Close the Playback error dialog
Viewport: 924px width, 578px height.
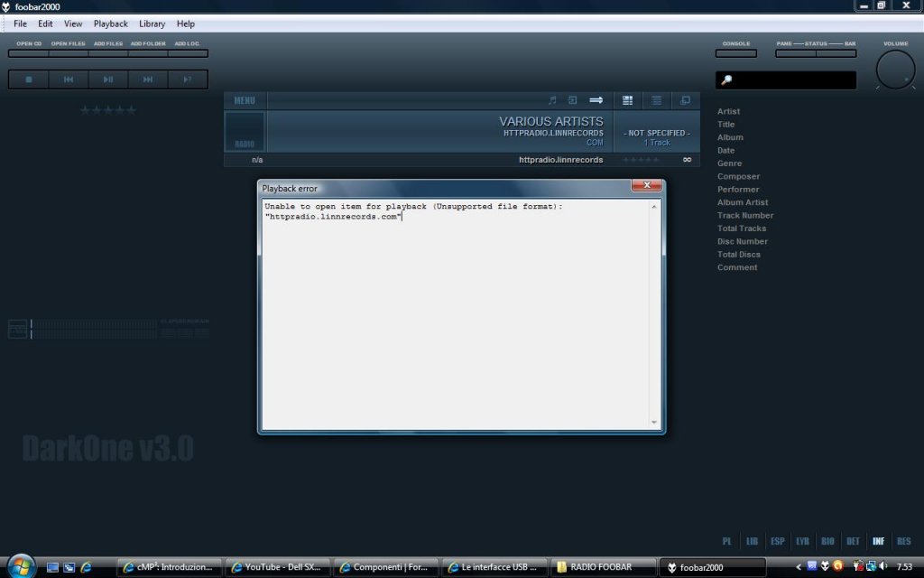coord(646,185)
